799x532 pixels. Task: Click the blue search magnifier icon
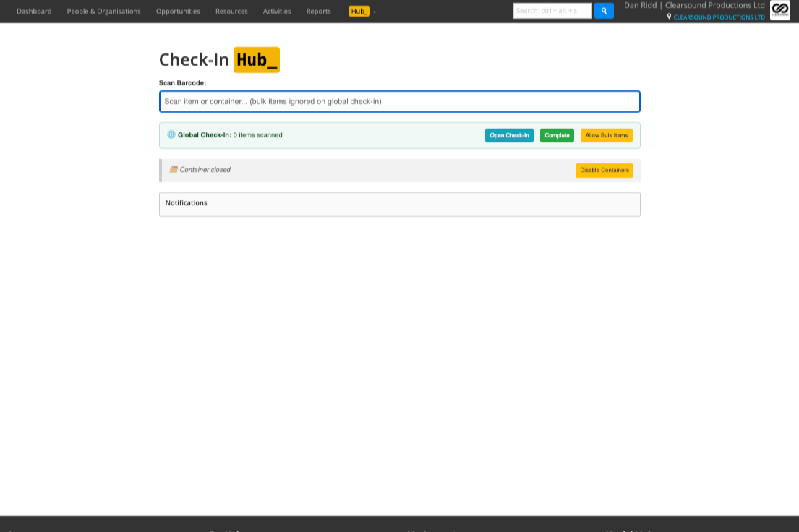point(604,10)
